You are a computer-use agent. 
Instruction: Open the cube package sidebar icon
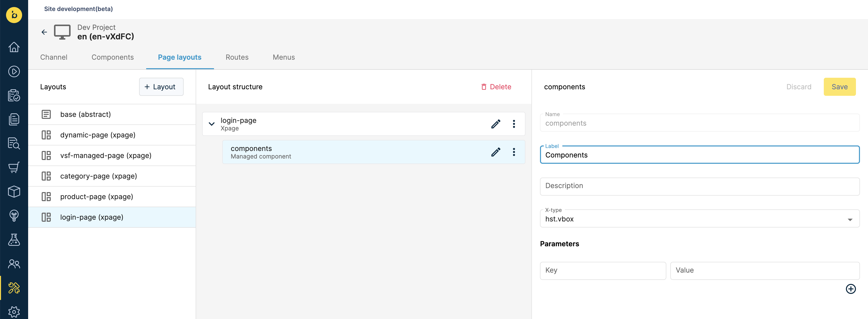pyautogui.click(x=14, y=191)
